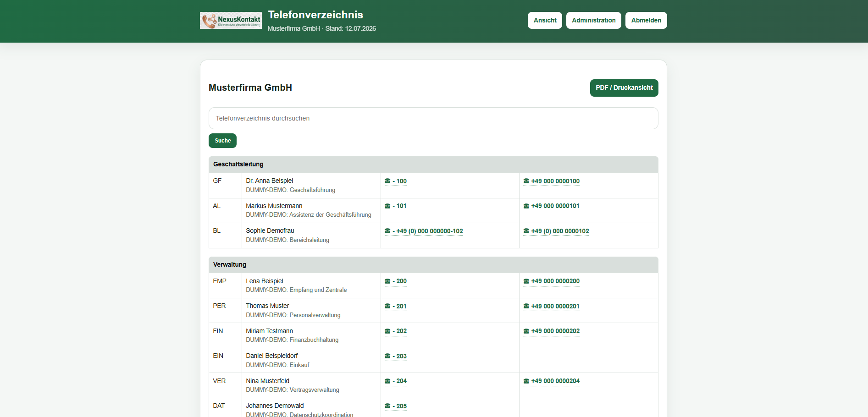Click phone icon next to +49 (0) 000 000000-102
The width and height of the screenshot is (868, 417).
[387, 231]
